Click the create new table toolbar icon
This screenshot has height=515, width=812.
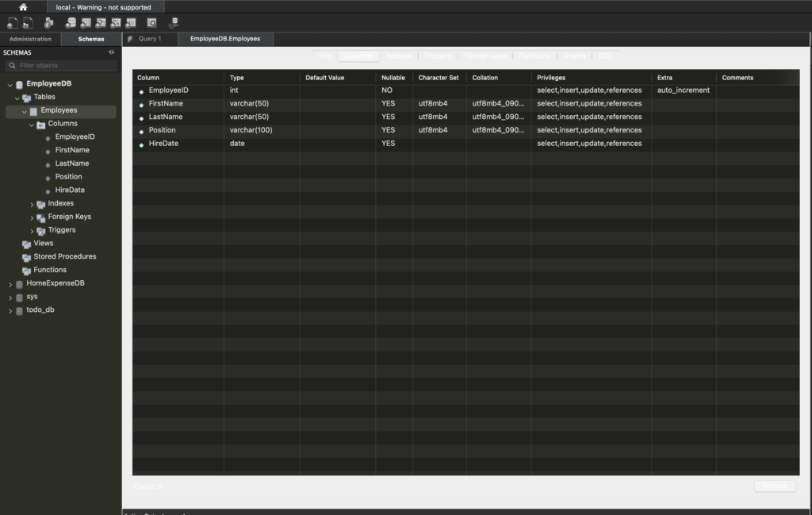point(86,23)
